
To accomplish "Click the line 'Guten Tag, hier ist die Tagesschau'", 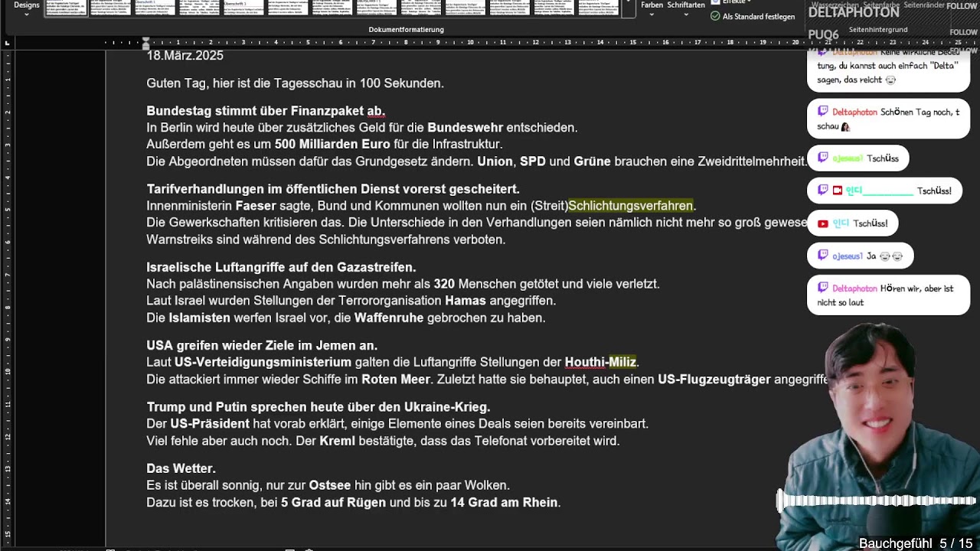I will (295, 83).
